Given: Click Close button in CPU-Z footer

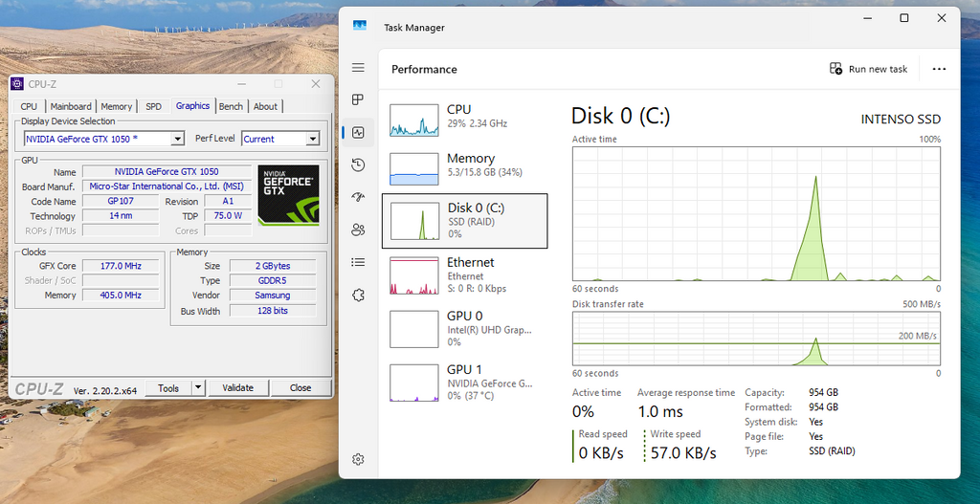Looking at the screenshot, I should point(301,388).
